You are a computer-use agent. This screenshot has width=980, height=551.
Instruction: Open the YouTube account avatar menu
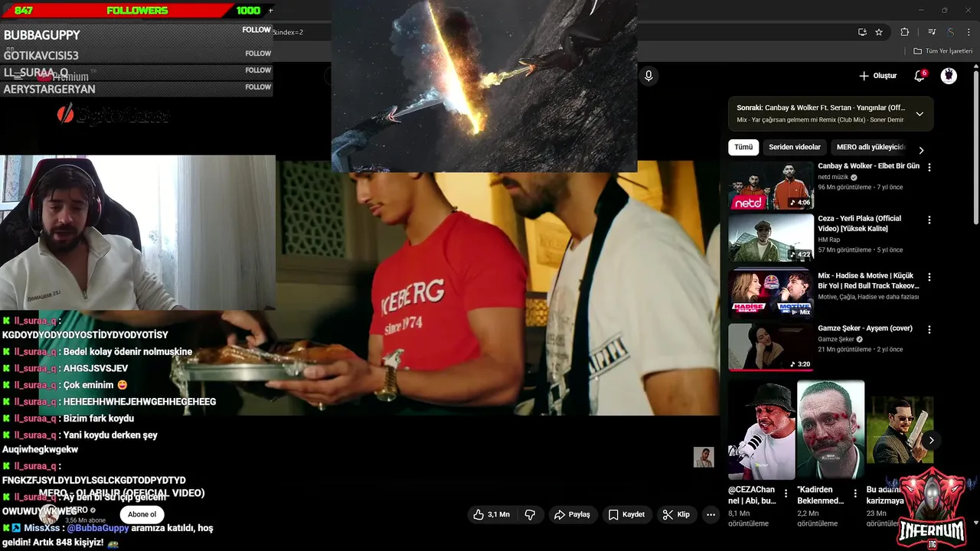coord(949,76)
